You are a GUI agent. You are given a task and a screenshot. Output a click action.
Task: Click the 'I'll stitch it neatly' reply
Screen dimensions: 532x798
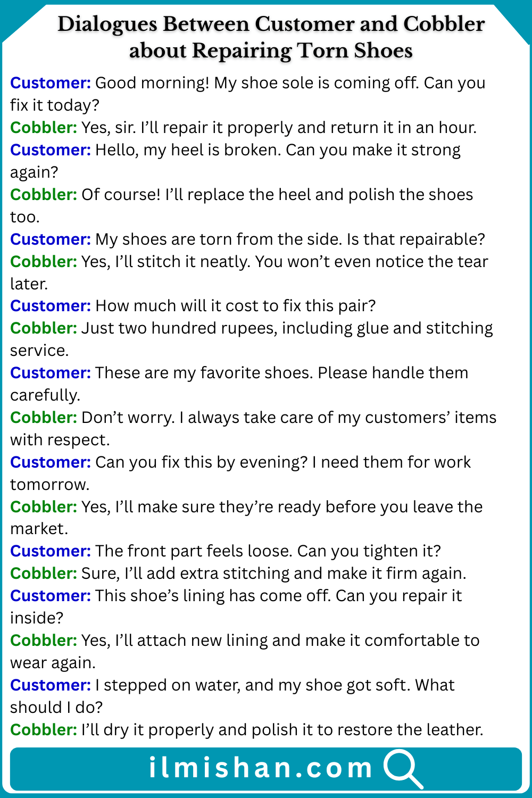284,262
